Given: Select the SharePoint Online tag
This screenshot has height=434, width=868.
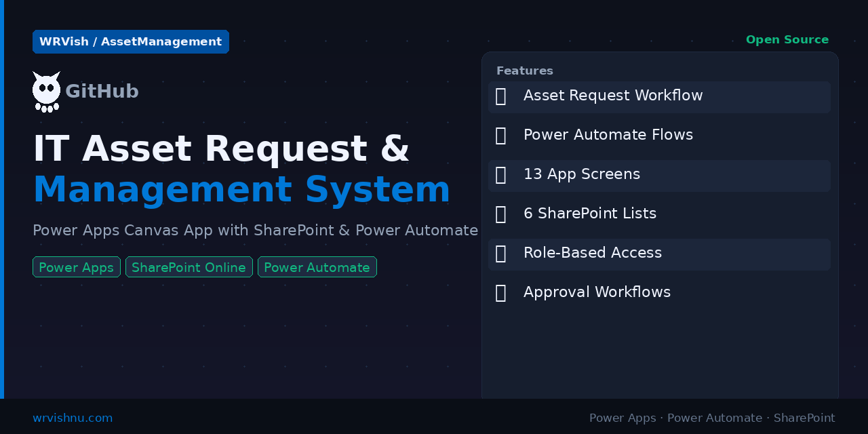Looking at the screenshot, I should click(x=189, y=267).
